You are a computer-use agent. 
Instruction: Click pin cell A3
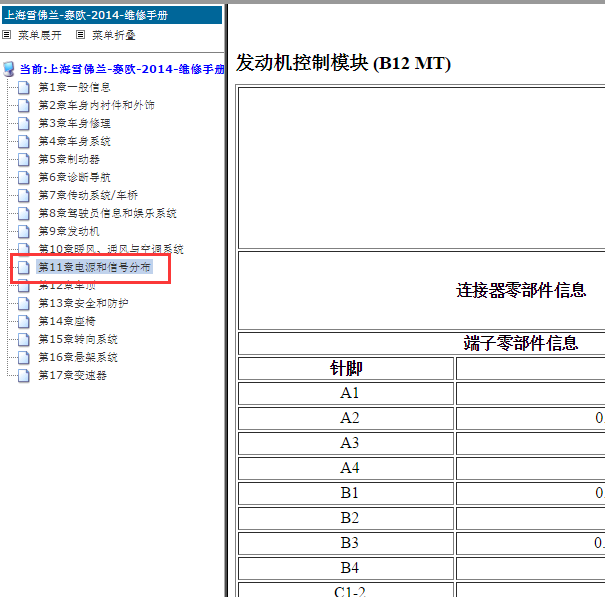pos(346,443)
